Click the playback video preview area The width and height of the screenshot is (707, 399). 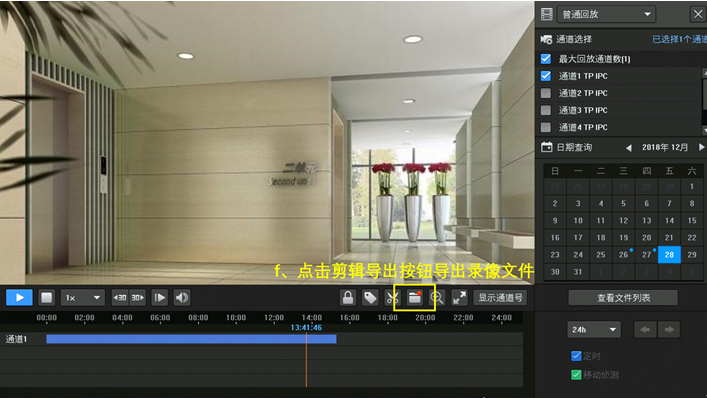267,142
